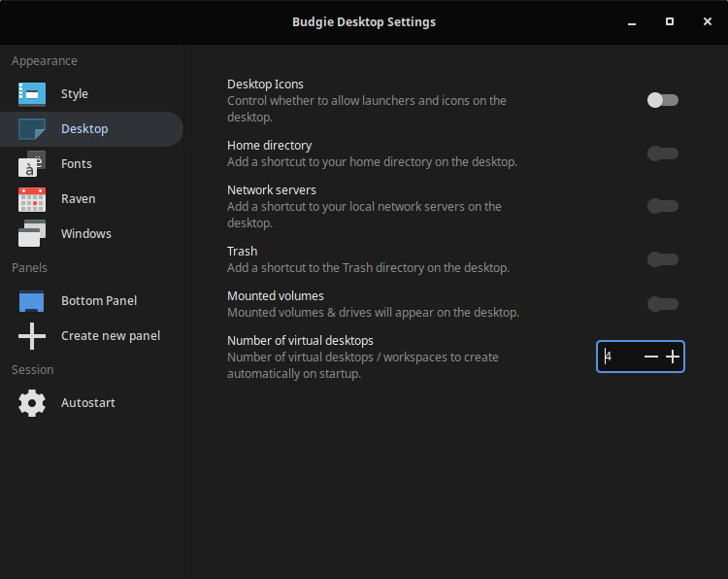Enable the Desktop Icons switch

click(x=663, y=100)
